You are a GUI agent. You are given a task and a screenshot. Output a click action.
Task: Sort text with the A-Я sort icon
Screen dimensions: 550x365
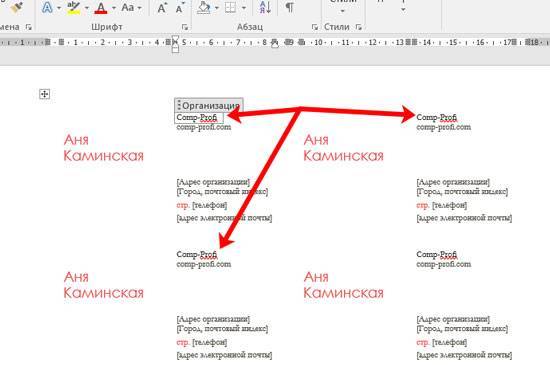(x=265, y=7)
